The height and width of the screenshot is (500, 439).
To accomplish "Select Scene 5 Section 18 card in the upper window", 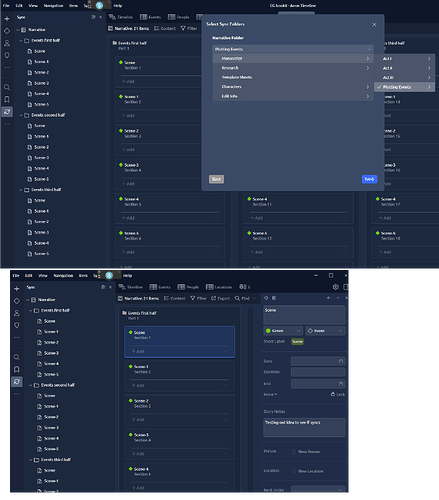I will 405,243.
